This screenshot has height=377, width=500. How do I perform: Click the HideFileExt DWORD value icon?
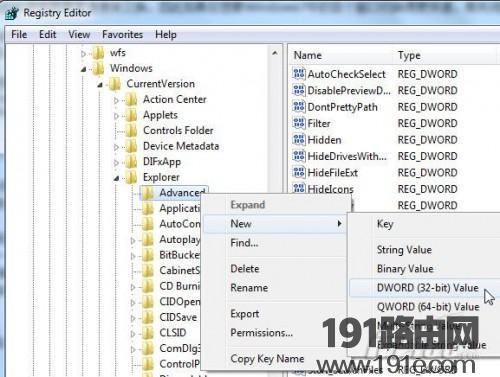[299, 172]
